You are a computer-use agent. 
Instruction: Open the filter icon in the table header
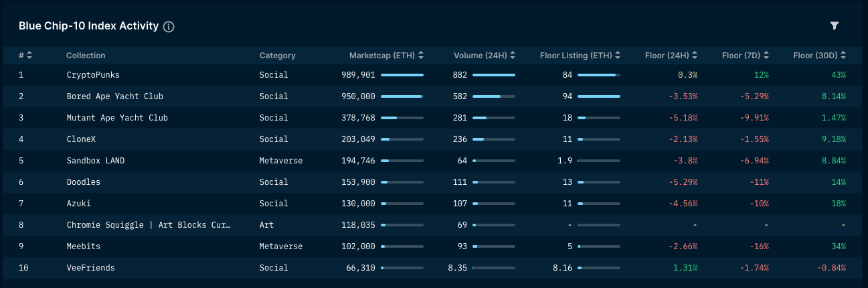point(834,26)
